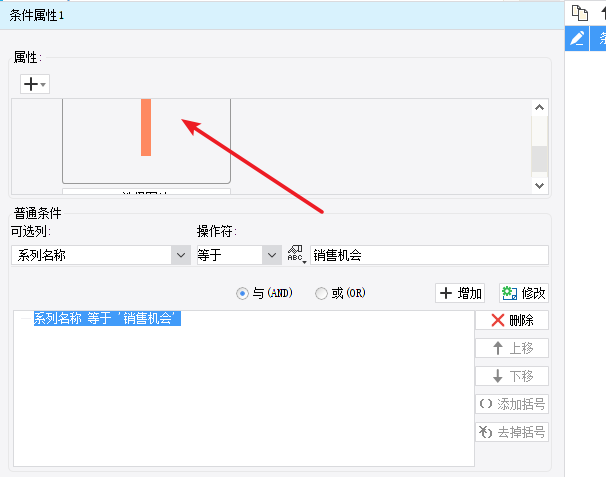Click the 删除 delete button
606x477 pixels.
tap(512, 320)
